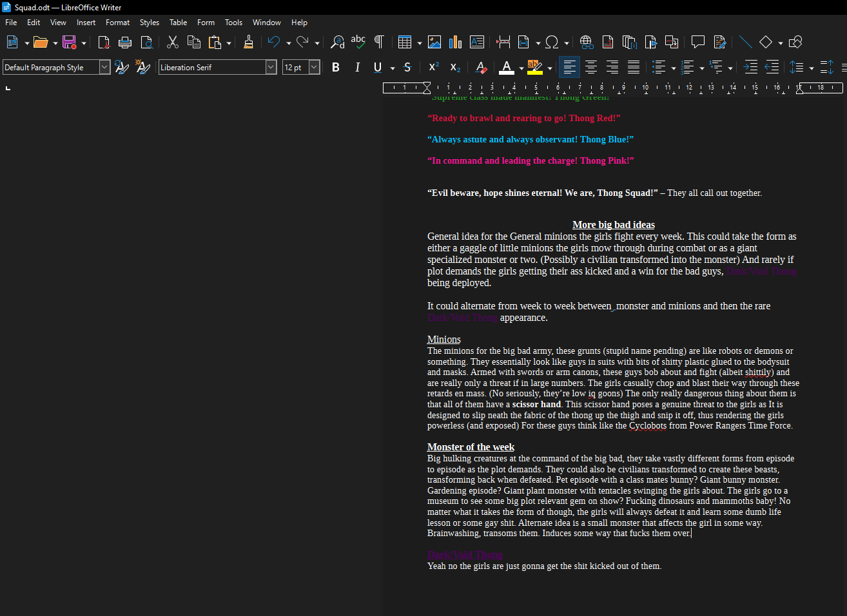
Task: Open the Insert menu
Action: coord(86,23)
